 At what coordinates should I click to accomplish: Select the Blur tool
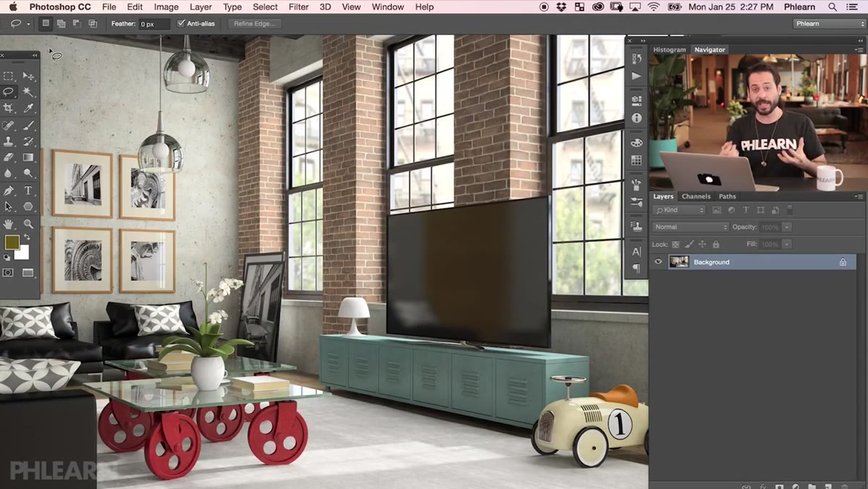[x=9, y=173]
